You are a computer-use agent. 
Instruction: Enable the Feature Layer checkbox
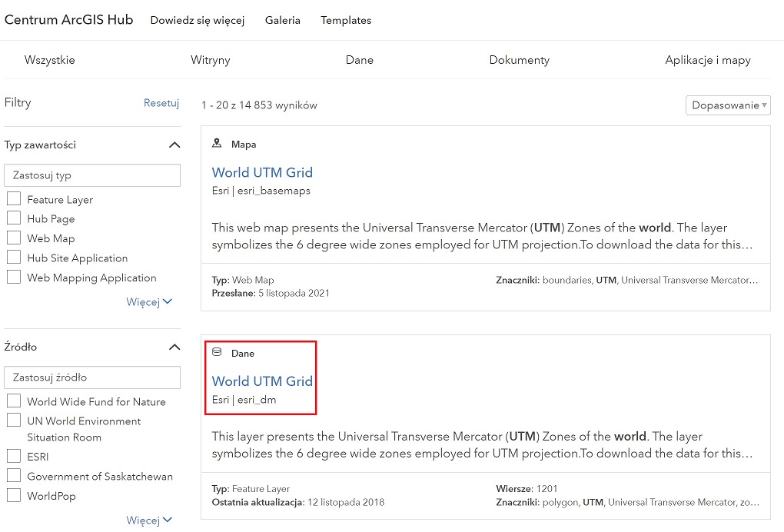pyautogui.click(x=14, y=199)
